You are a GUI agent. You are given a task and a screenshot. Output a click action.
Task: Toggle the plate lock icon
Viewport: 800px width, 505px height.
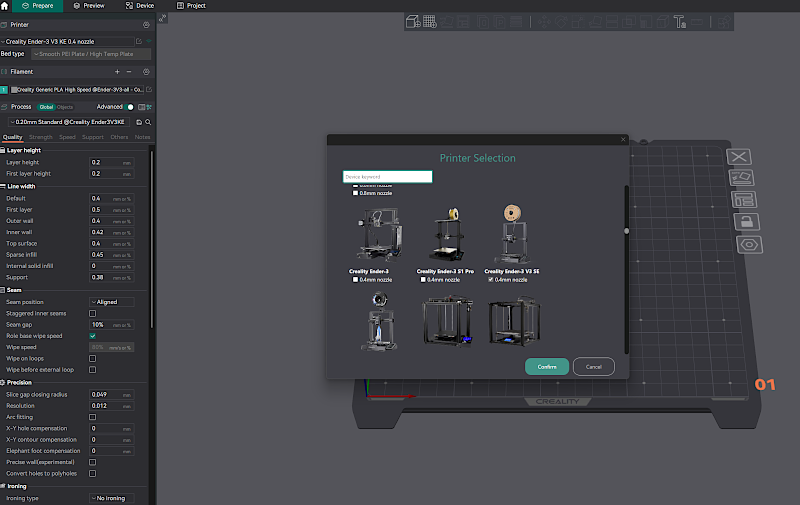coord(747,222)
